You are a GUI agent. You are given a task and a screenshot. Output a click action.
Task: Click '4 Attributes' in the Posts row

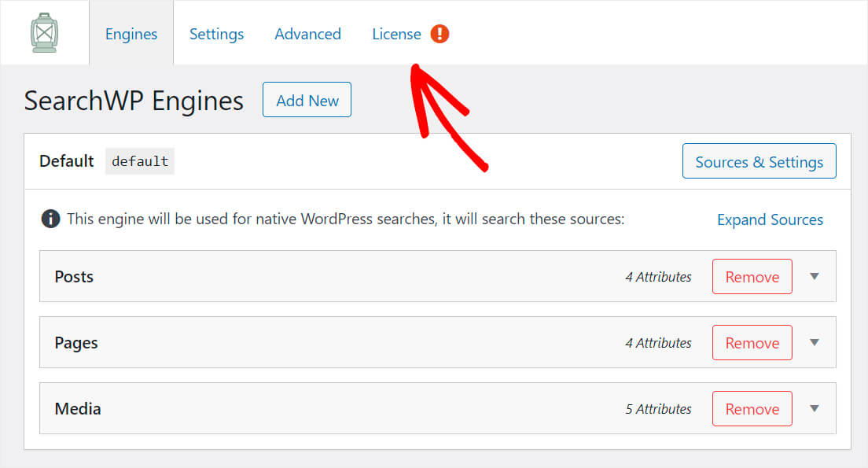[658, 277]
